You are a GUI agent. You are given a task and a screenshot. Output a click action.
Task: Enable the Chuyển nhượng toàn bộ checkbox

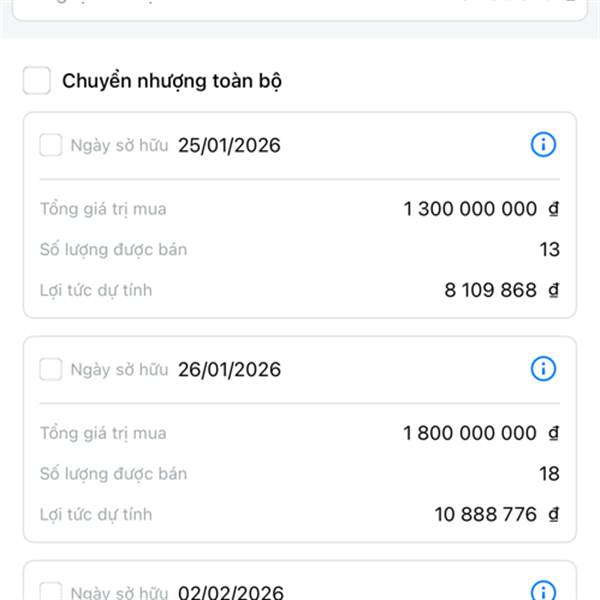(37, 81)
